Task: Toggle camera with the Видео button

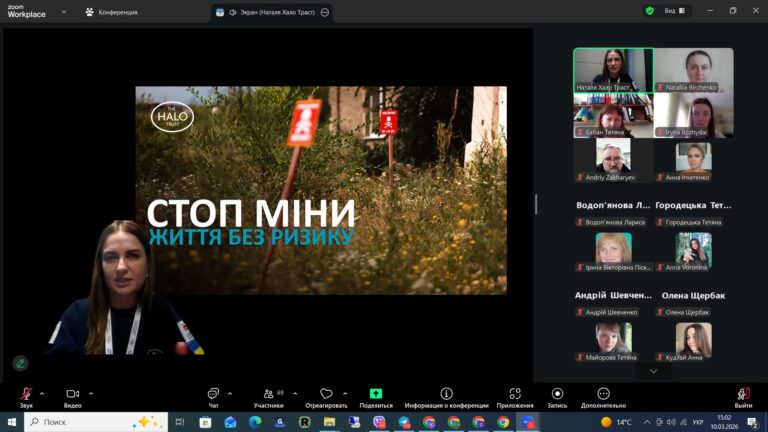Action: 72,394
